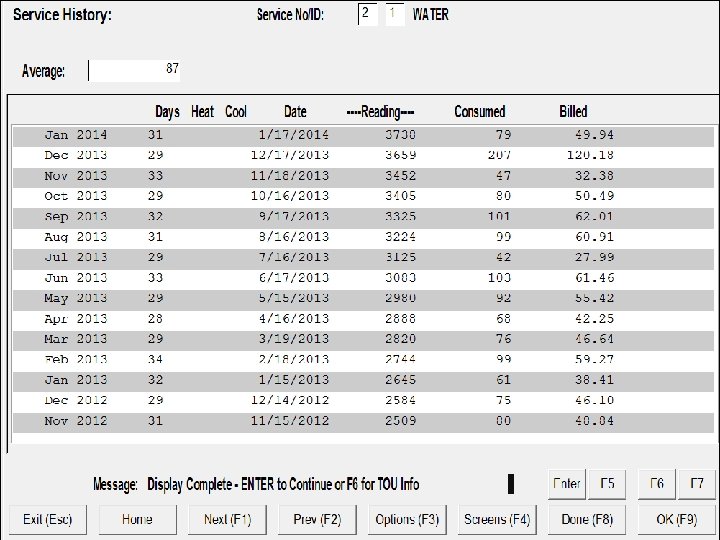Click reading value 3730
Viewport: 720px width, 540px height.
(x=401, y=135)
